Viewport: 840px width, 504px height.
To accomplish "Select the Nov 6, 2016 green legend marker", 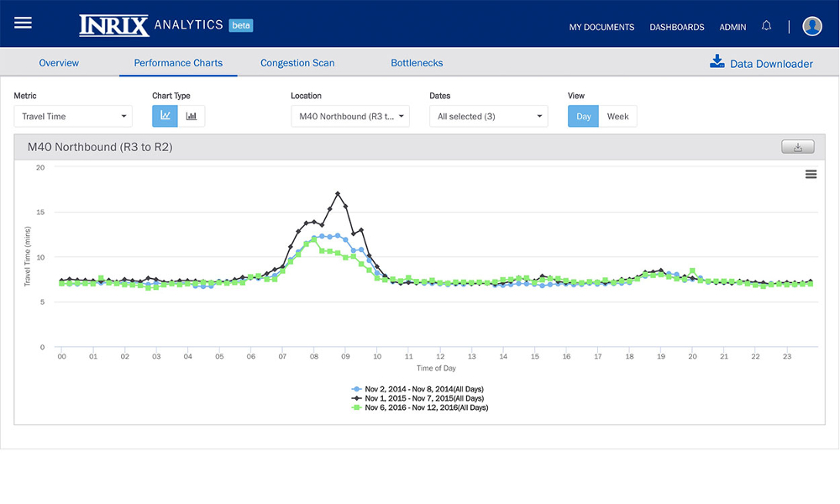I will click(x=358, y=407).
